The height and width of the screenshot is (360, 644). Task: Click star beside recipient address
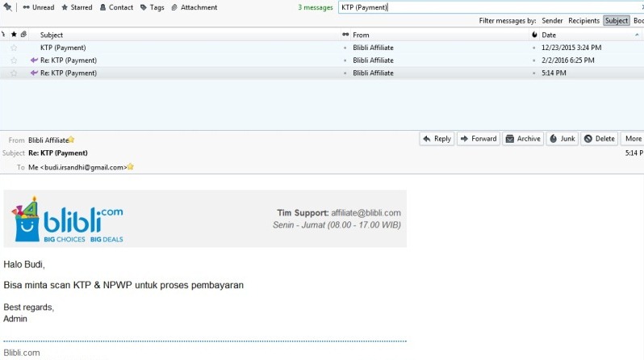[x=131, y=167]
